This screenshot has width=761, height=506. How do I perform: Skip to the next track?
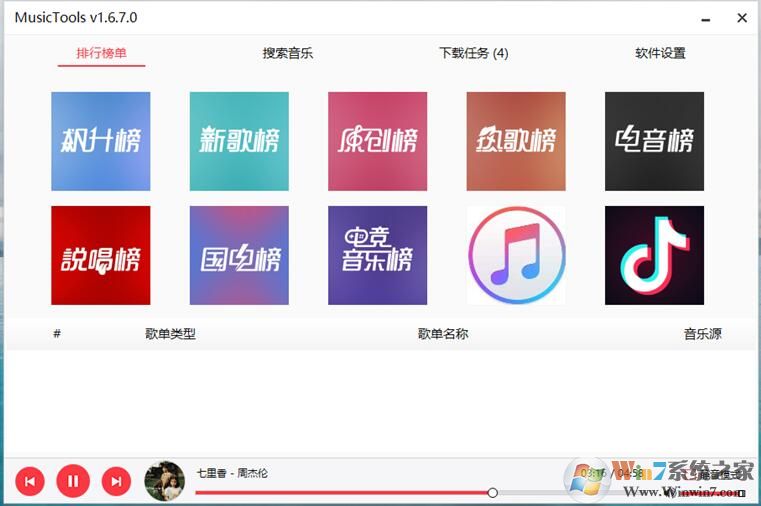[x=116, y=481]
